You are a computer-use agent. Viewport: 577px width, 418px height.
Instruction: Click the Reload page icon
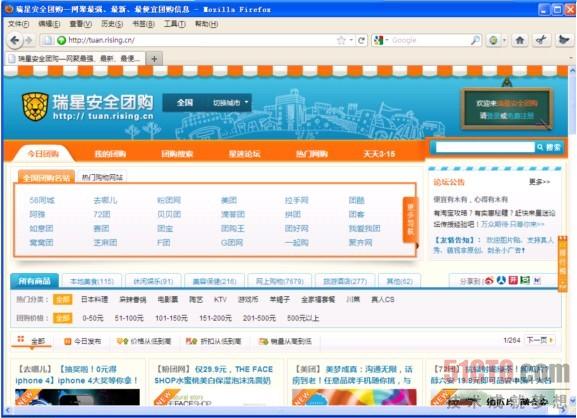tap(361, 40)
